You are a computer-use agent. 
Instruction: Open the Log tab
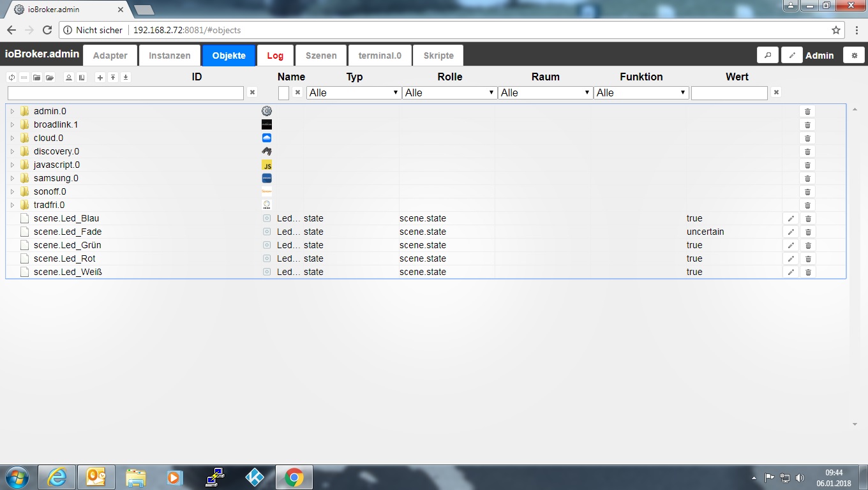pos(275,56)
